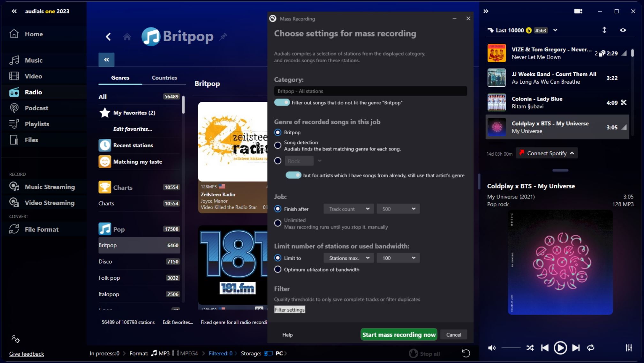Click the genre list scrollbar

[x=183, y=105]
